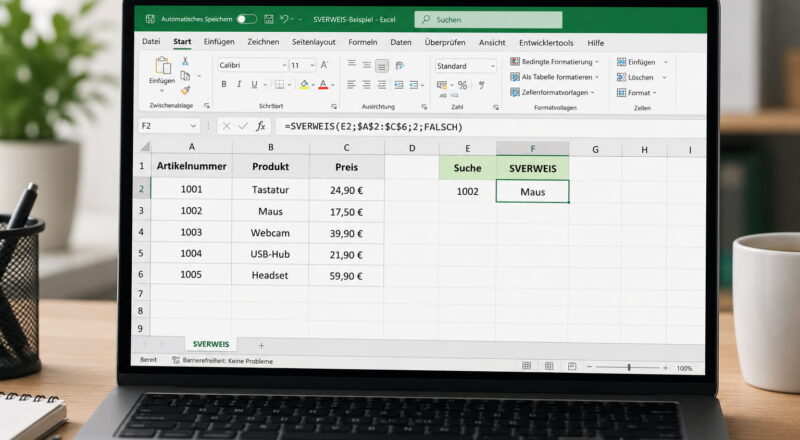800x440 pixels.
Task: Click the zoom in plus icon
Action: click(665, 368)
